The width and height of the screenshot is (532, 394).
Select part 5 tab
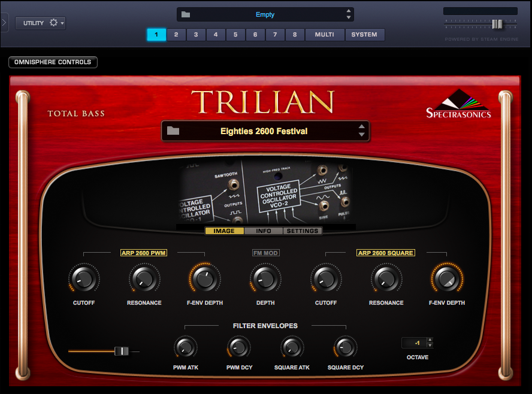point(235,35)
